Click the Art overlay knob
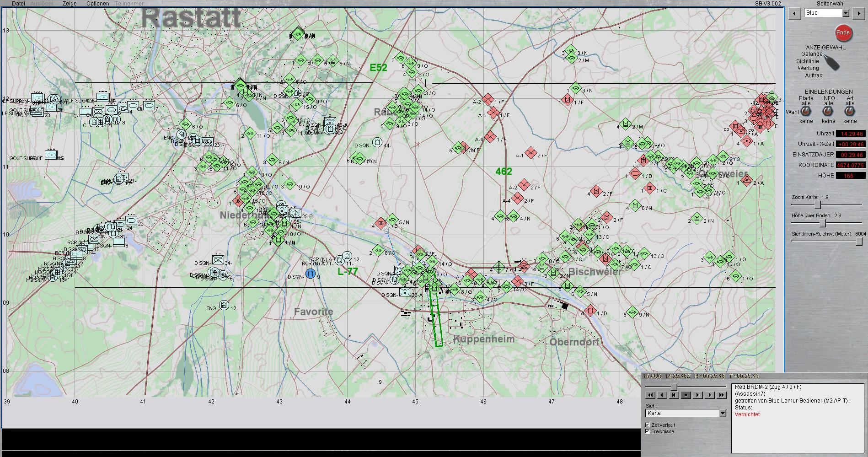The width and height of the screenshot is (868, 457). click(850, 112)
